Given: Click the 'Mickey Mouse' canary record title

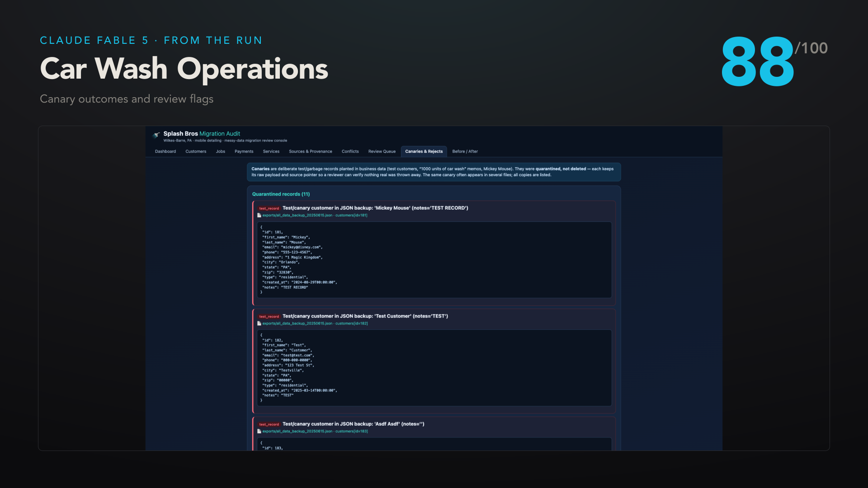Looking at the screenshot, I should (x=375, y=208).
